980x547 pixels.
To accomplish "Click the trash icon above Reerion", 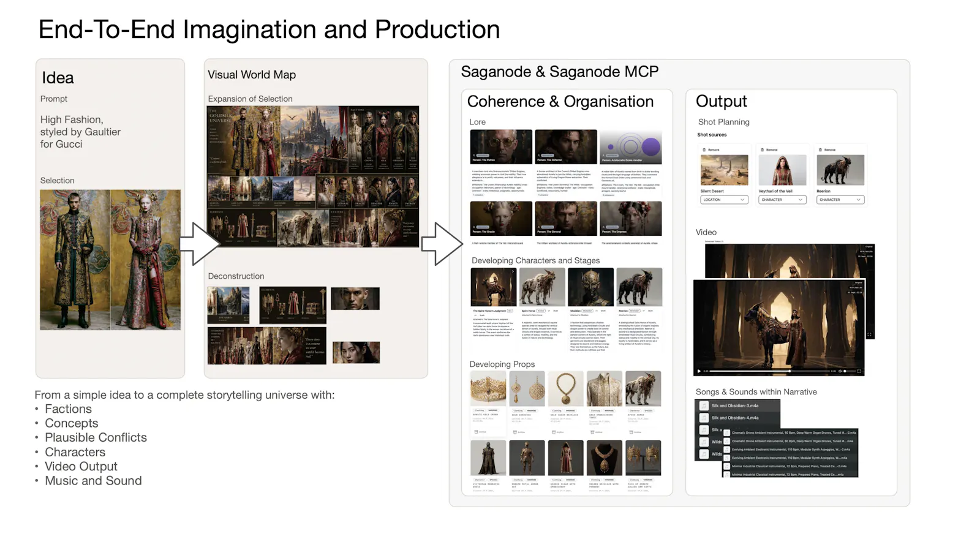I will click(820, 149).
